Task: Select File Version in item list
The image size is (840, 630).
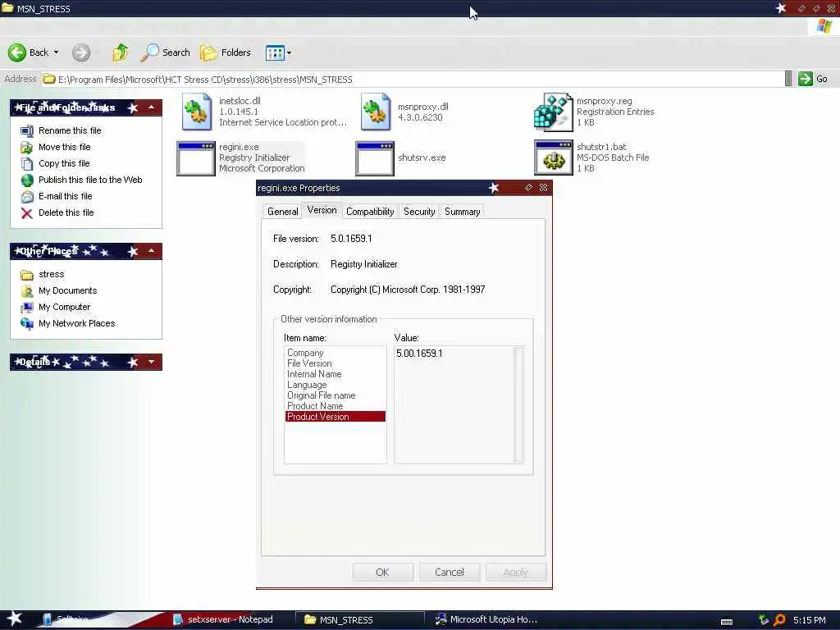Action: (x=309, y=363)
